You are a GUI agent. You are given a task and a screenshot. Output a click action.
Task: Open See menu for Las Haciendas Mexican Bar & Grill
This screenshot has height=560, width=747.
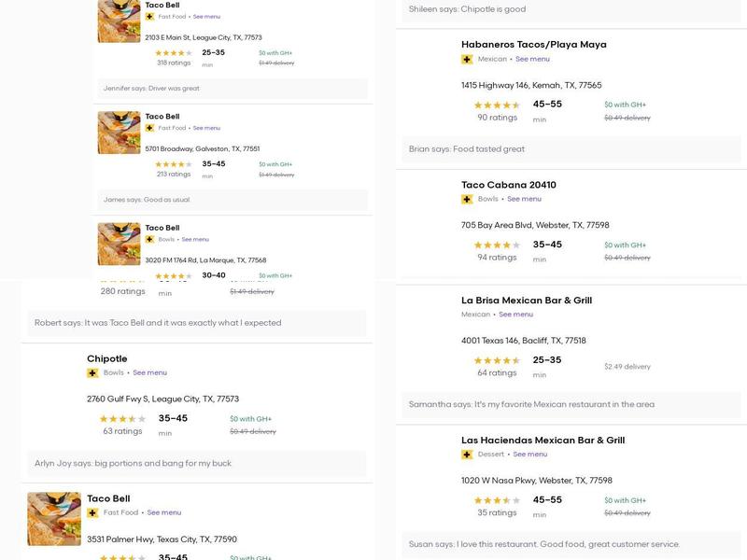click(x=529, y=455)
